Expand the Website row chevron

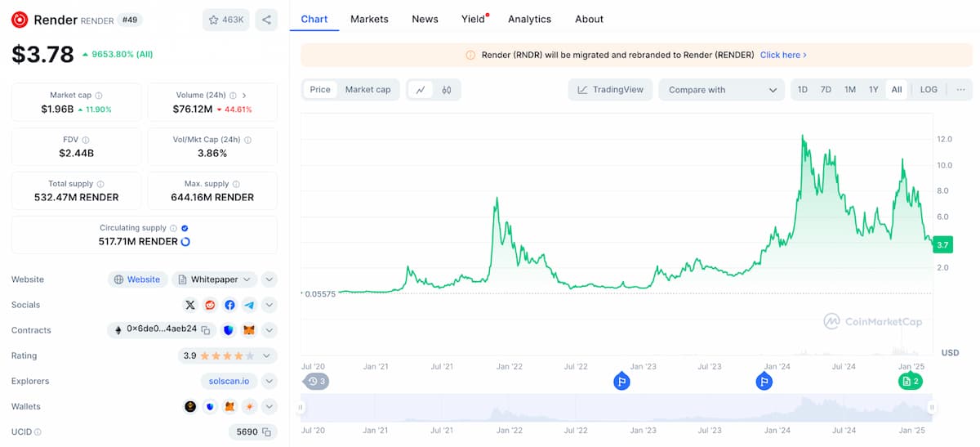[x=269, y=279]
